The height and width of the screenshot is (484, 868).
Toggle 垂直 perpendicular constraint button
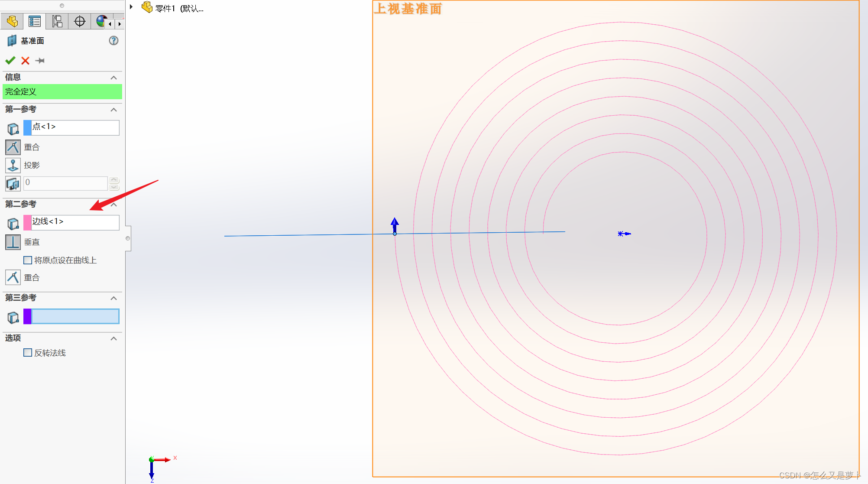[13, 242]
